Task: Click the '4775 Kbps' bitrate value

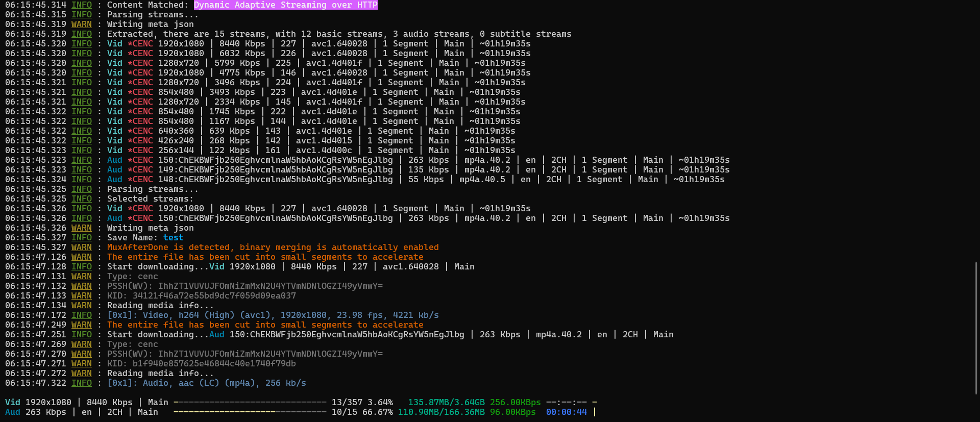Action: point(242,73)
